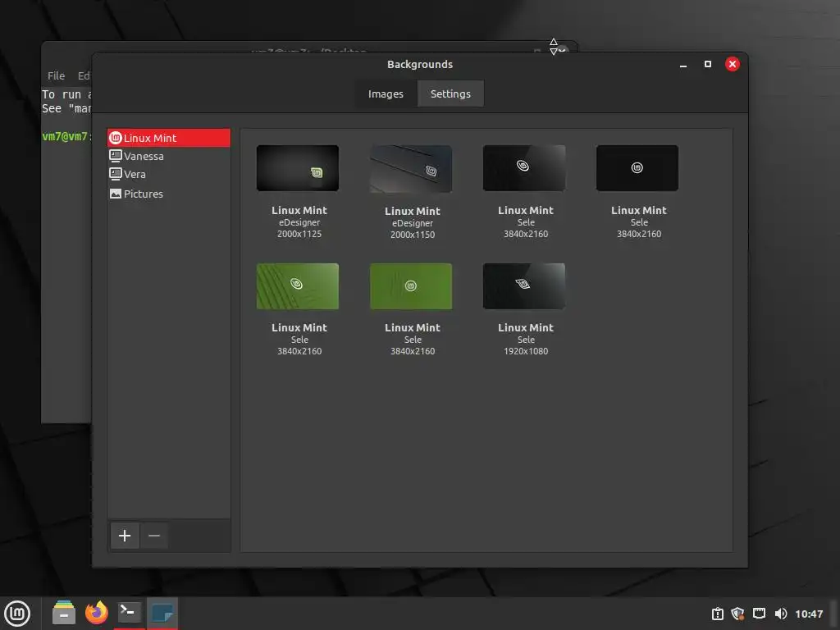The width and height of the screenshot is (840, 630).
Task: Click the notification tray icon
Action: (717, 614)
